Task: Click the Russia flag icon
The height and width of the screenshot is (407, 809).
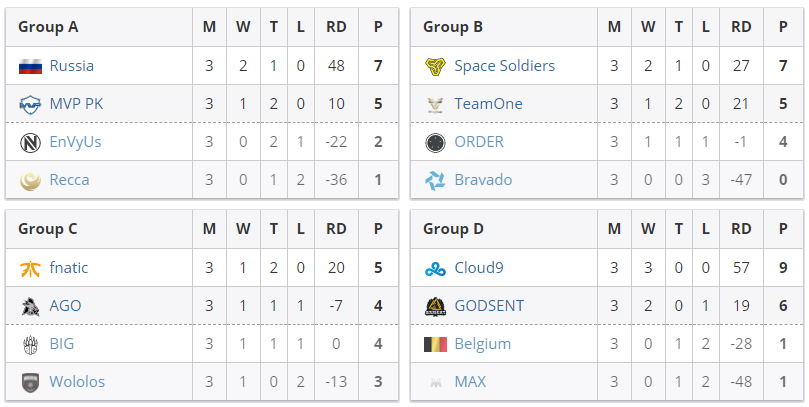Action: (30, 66)
